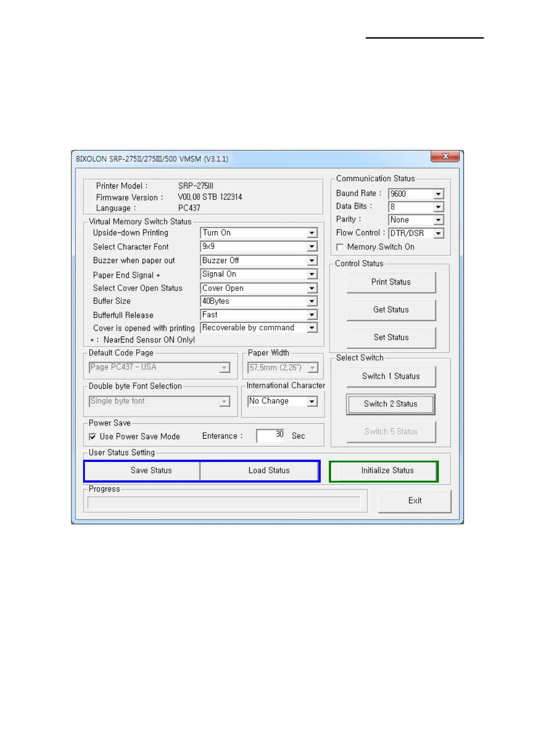The width and height of the screenshot is (535, 756).
Task: Click the Enterance seconds input field
Action: (x=270, y=436)
